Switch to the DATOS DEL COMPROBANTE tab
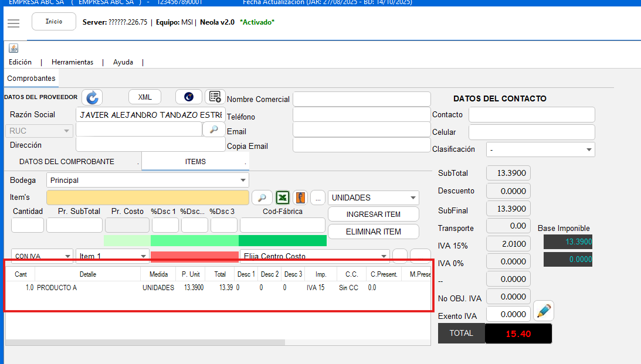Viewport: 641px width, 364px height. tap(67, 162)
